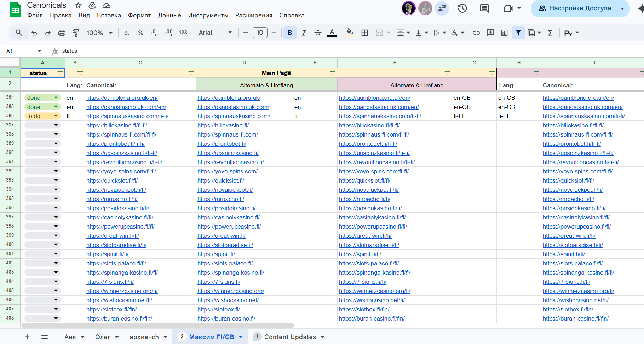Viewport: 644px width, 344px height.
Task: Open link https://7-signs.fi/fi/ in column C
Action: click(x=110, y=282)
